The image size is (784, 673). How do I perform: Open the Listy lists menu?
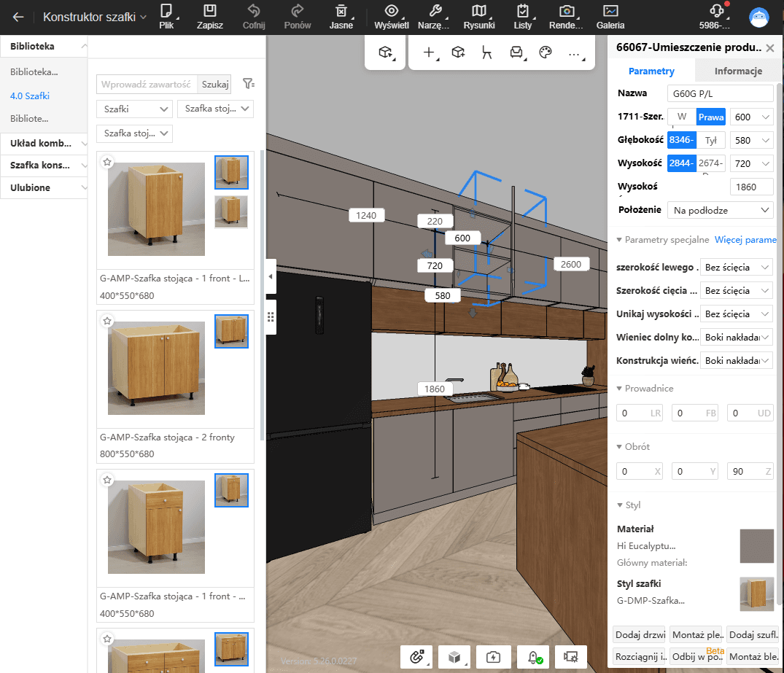[x=523, y=17]
